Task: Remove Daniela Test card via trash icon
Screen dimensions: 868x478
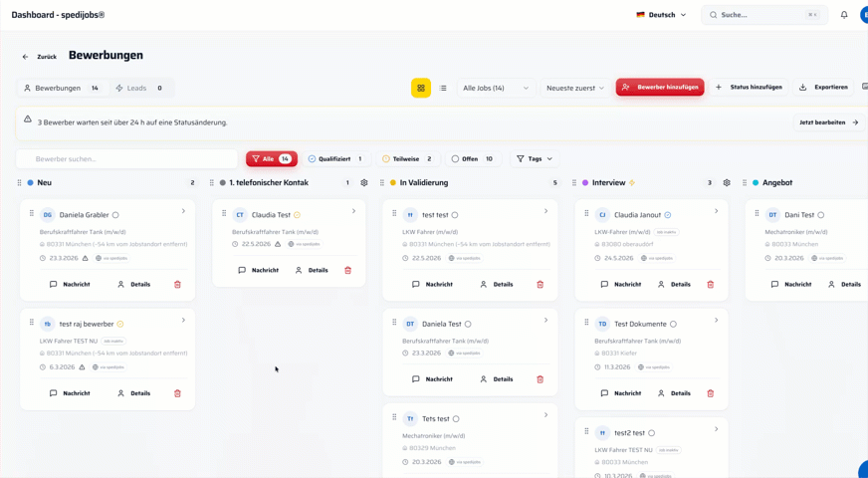Action: tap(541, 379)
